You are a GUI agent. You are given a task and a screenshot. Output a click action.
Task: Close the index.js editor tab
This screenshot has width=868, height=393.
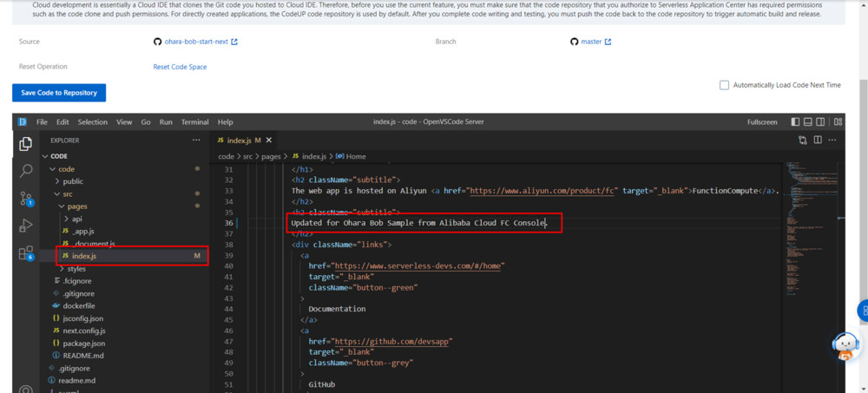(x=268, y=140)
